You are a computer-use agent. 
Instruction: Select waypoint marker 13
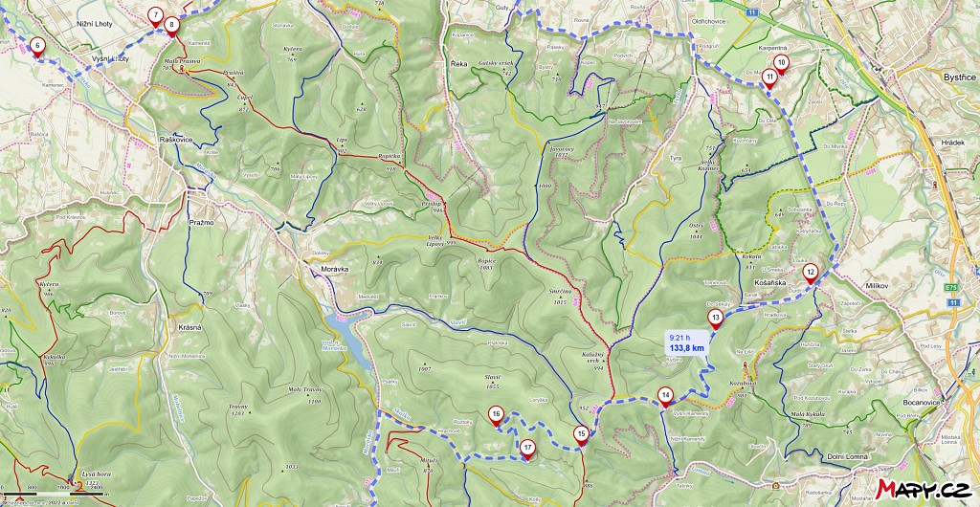[x=715, y=320]
